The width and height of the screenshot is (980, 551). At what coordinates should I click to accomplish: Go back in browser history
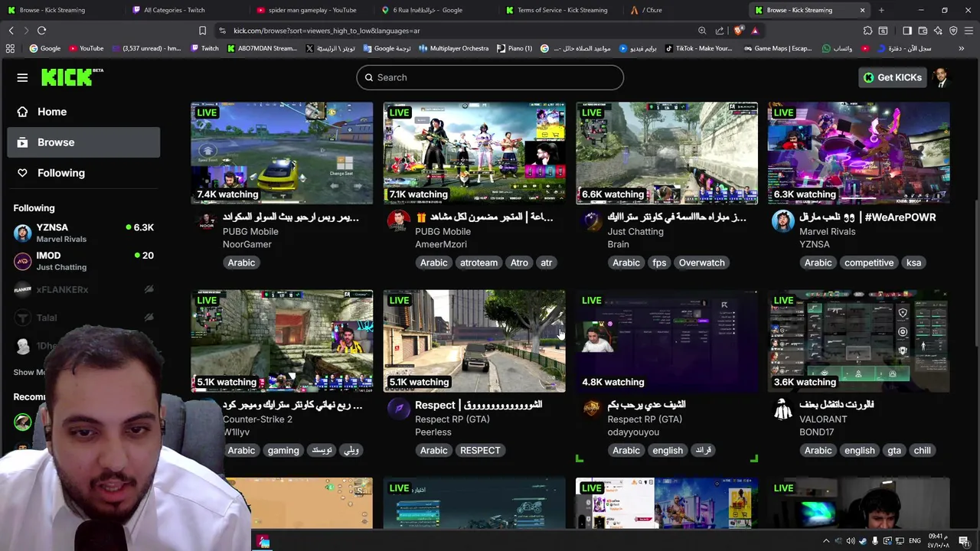point(11,31)
